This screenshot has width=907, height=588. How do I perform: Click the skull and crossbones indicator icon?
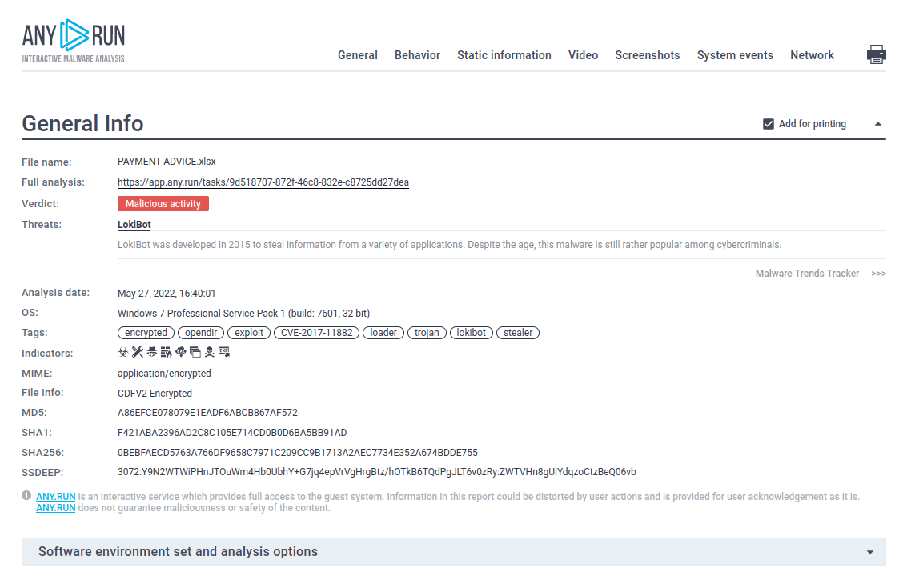210,352
